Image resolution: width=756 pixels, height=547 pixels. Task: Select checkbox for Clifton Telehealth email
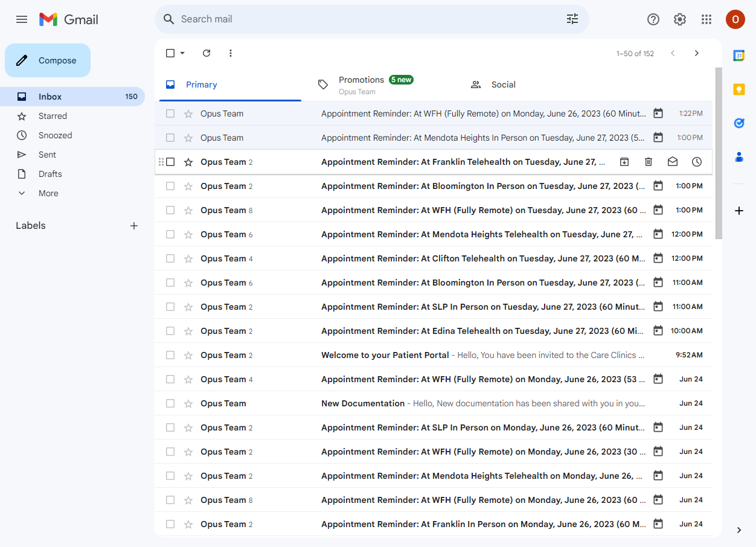point(170,258)
